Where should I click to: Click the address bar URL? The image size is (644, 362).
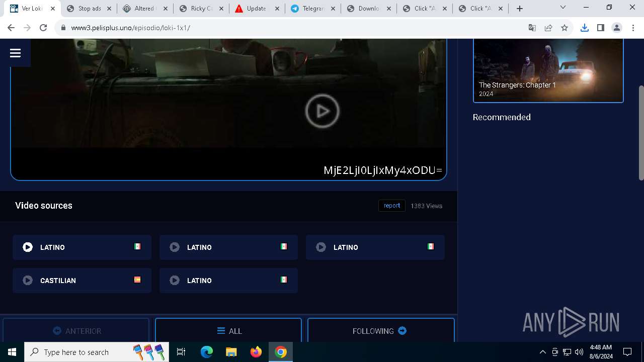point(131,28)
